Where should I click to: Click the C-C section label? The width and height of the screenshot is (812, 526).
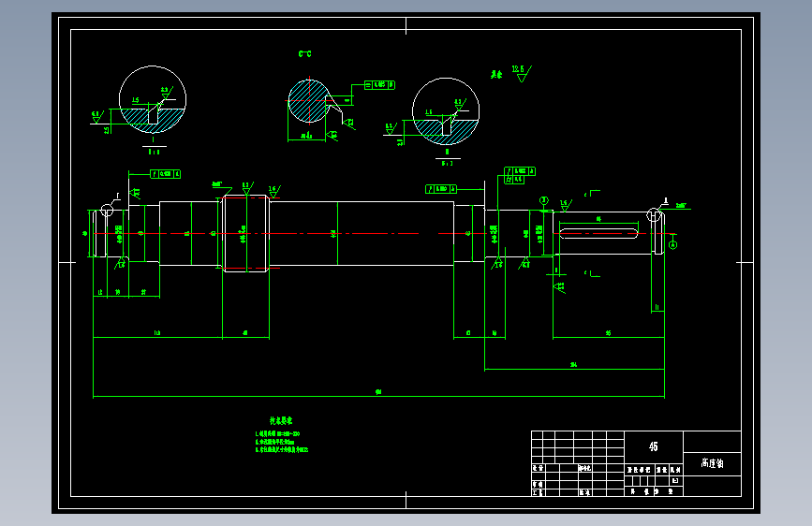(x=305, y=54)
